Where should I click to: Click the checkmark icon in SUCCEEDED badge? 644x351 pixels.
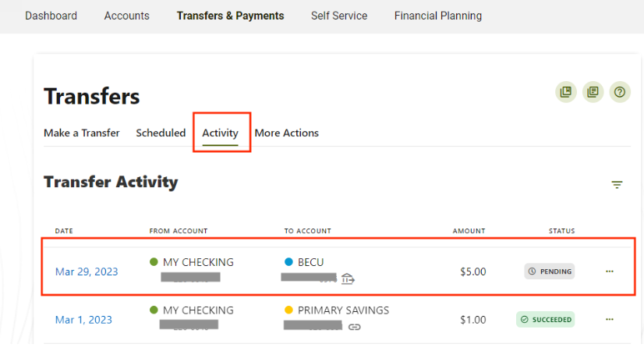pos(525,319)
